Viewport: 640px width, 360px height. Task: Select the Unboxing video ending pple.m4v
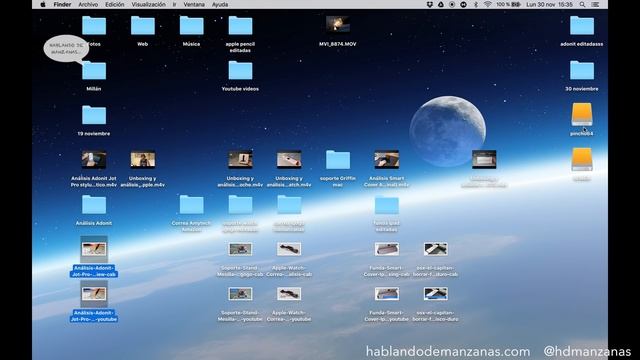[142, 160]
